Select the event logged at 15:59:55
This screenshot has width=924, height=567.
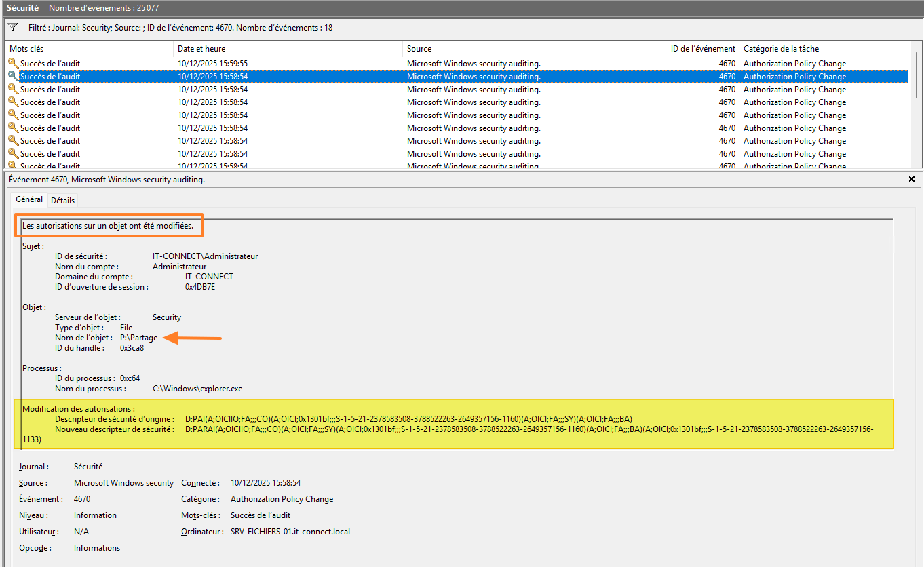pyautogui.click(x=213, y=64)
